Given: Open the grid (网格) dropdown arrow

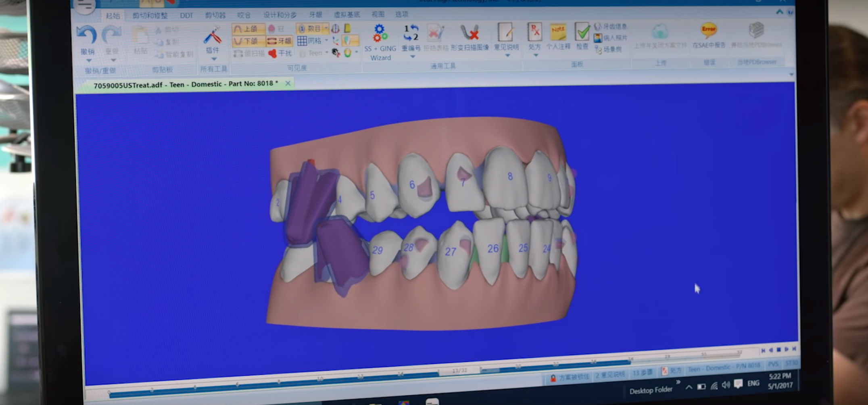Looking at the screenshot, I should tap(326, 40).
